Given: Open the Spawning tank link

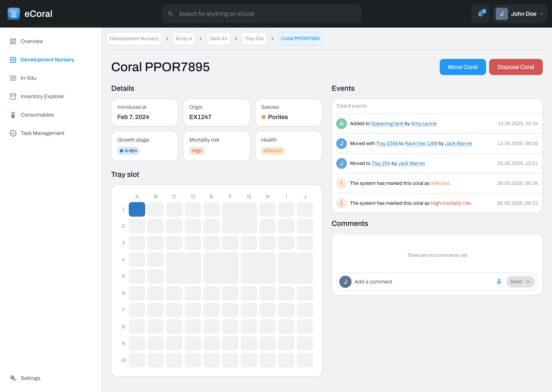Looking at the screenshot, I should click(387, 123).
